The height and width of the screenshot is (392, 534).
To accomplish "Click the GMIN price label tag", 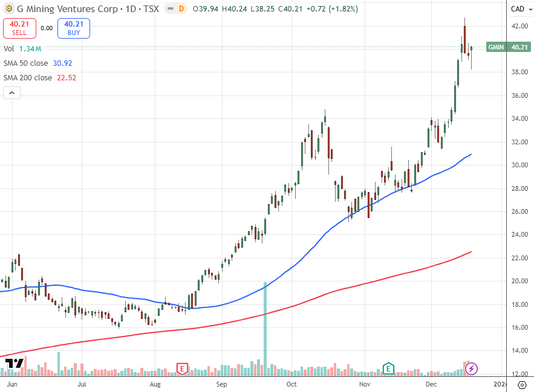I will (496, 47).
